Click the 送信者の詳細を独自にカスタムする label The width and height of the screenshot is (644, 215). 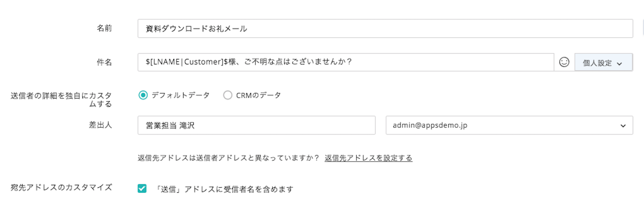(61, 99)
